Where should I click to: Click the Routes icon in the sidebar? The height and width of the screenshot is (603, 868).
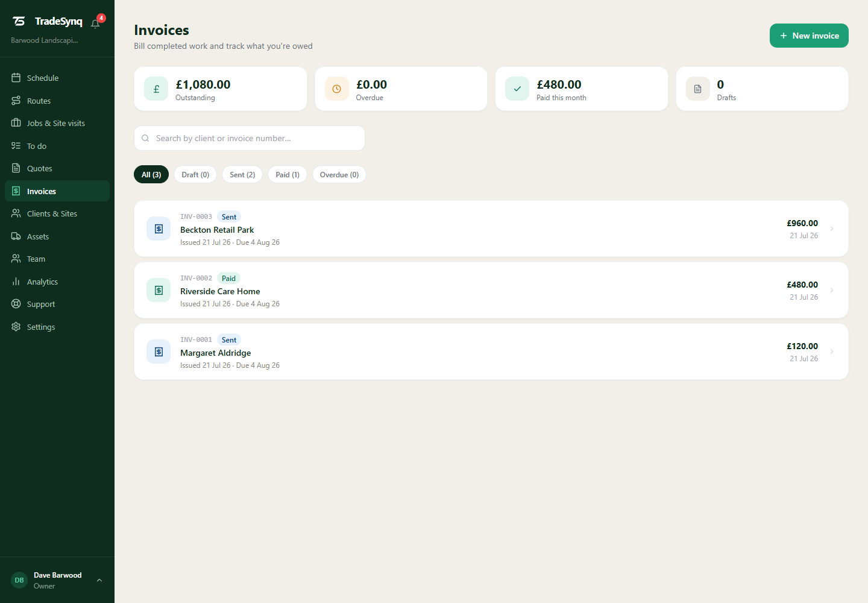pos(16,101)
